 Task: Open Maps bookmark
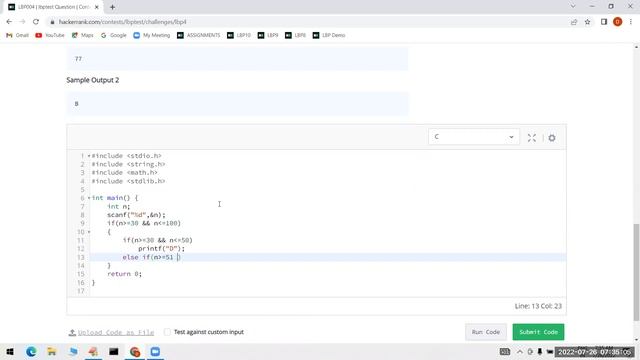click(82, 36)
